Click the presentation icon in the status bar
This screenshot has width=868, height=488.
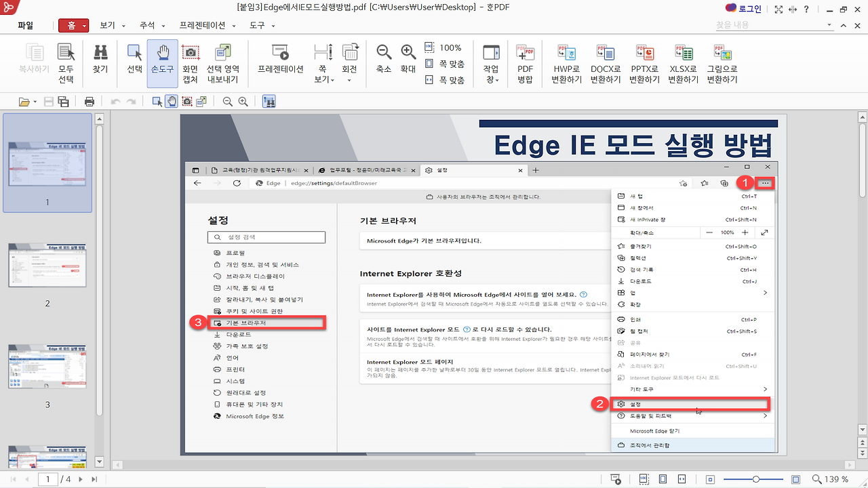pyautogui.click(x=616, y=479)
